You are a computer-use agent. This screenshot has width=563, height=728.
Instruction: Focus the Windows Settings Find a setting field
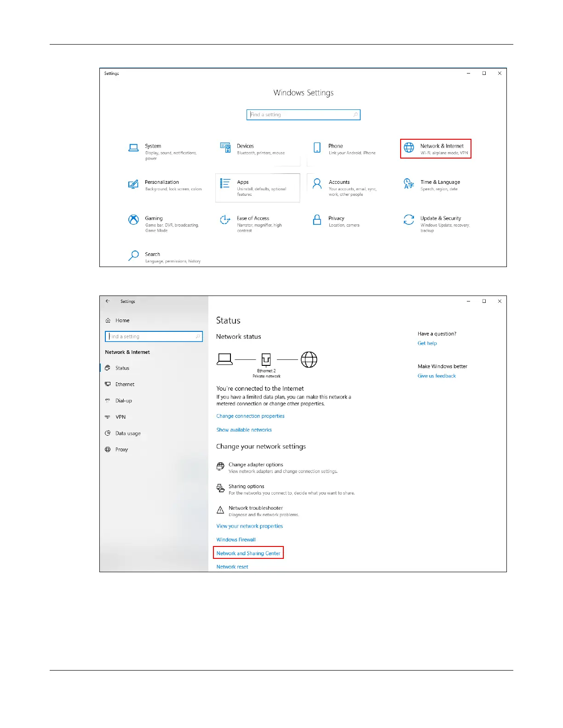click(304, 115)
